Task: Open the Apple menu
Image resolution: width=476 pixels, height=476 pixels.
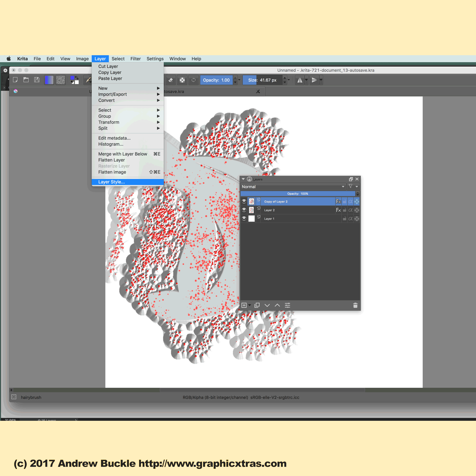Action: [x=9, y=59]
